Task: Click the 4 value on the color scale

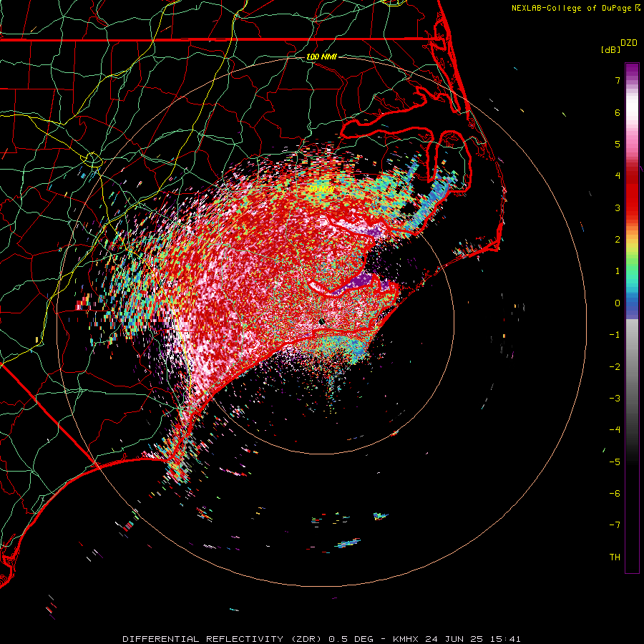Action: (618, 176)
